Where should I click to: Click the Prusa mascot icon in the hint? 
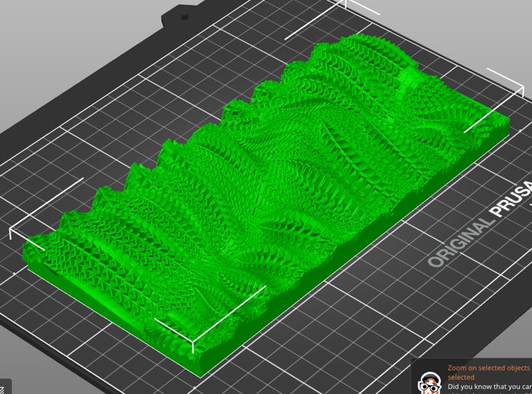tap(430, 383)
